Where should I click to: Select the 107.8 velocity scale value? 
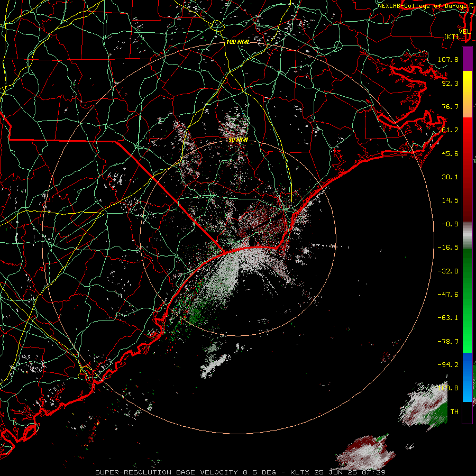448,59
